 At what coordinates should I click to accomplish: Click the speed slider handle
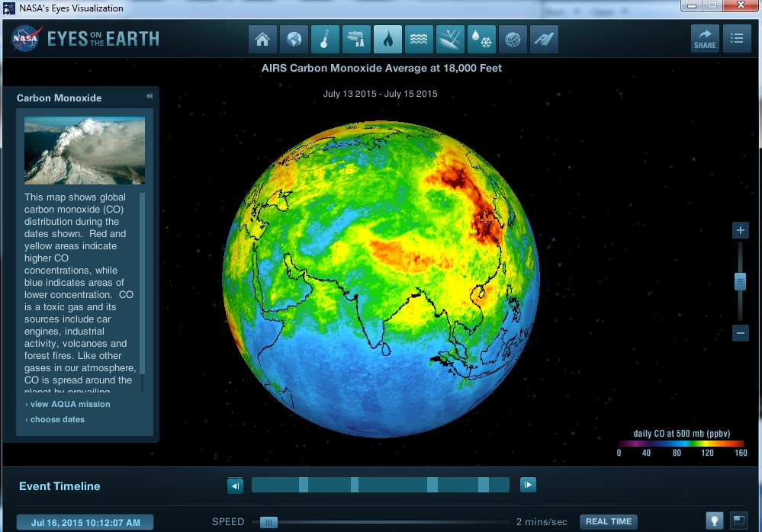pos(268,522)
